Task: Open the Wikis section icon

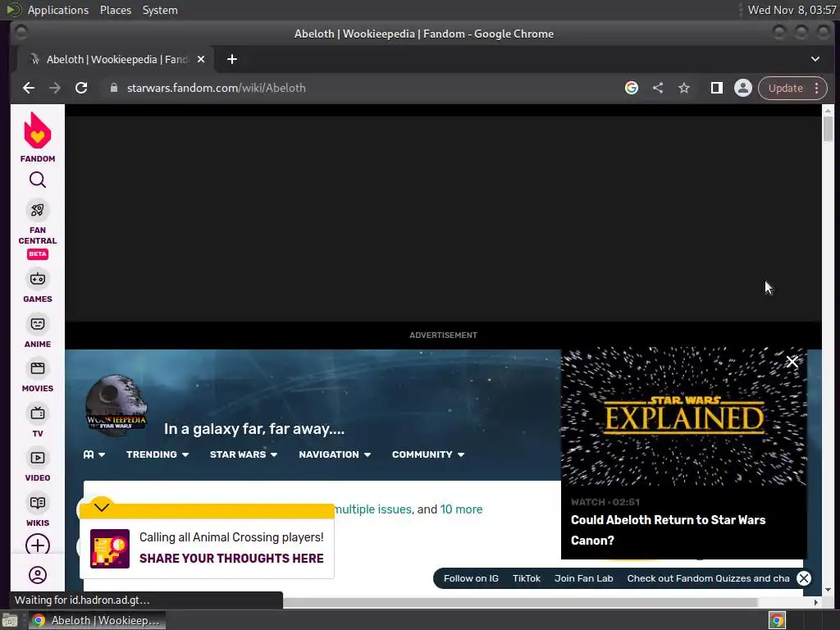Action: [x=38, y=503]
